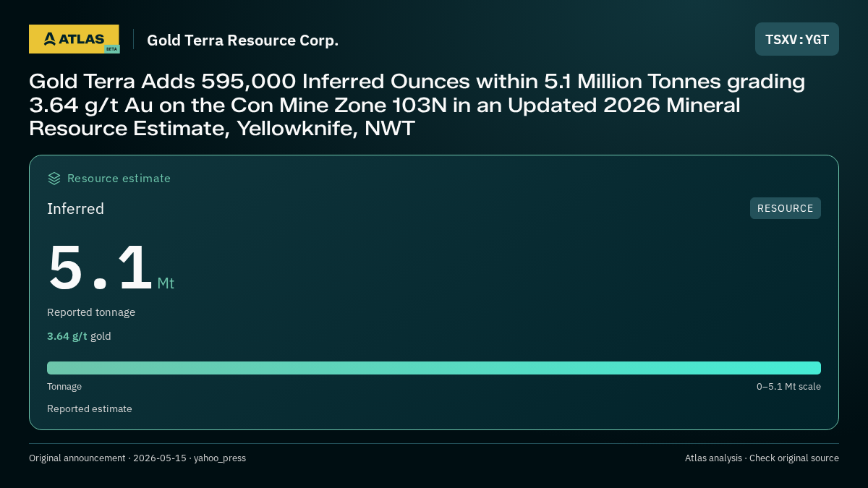This screenshot has width=868, height=488.
Task: Select the Resource estimate section label
Action: (119, 179)
